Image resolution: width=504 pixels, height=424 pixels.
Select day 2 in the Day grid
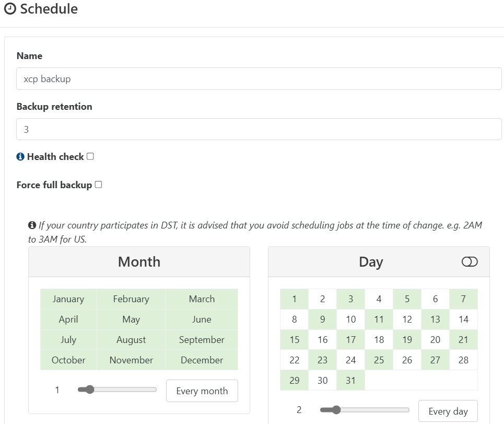(x=323, y=299)
